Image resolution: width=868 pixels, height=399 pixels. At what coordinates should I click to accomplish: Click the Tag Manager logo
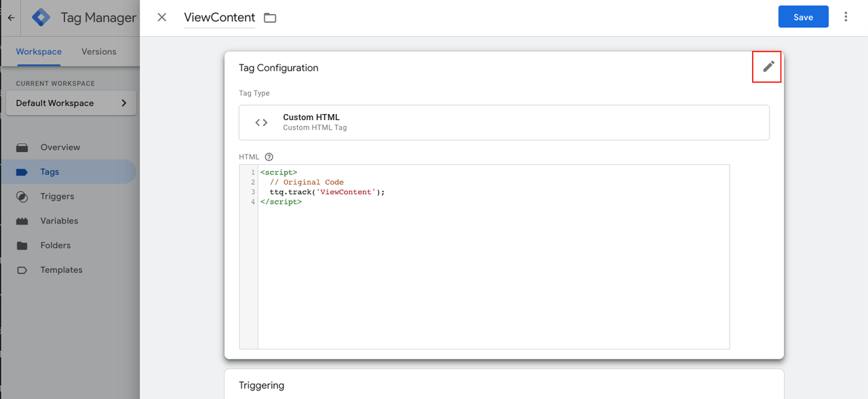tap(42, 18)
